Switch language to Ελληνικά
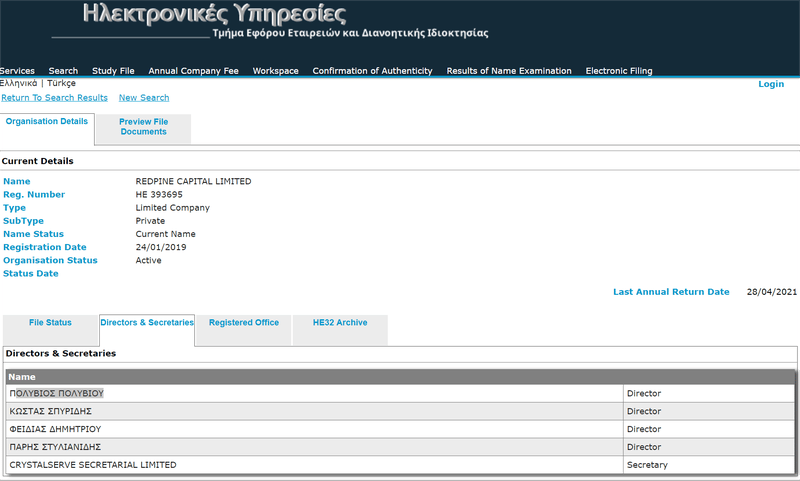Viewport: 800px width, 481px height. click(x=18, y=83)
